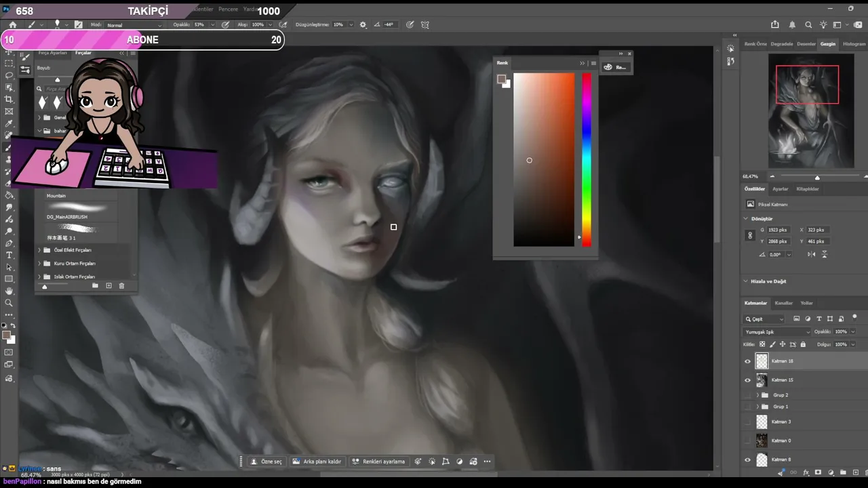Select the Hand tool
The width and height of the screenshot is (868, 488).
tap(9, 291)
